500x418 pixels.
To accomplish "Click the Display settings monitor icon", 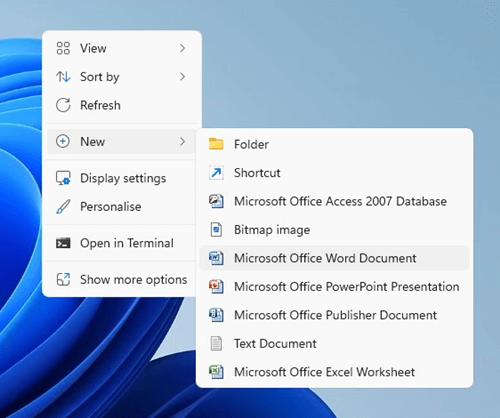I will point(63,178).
